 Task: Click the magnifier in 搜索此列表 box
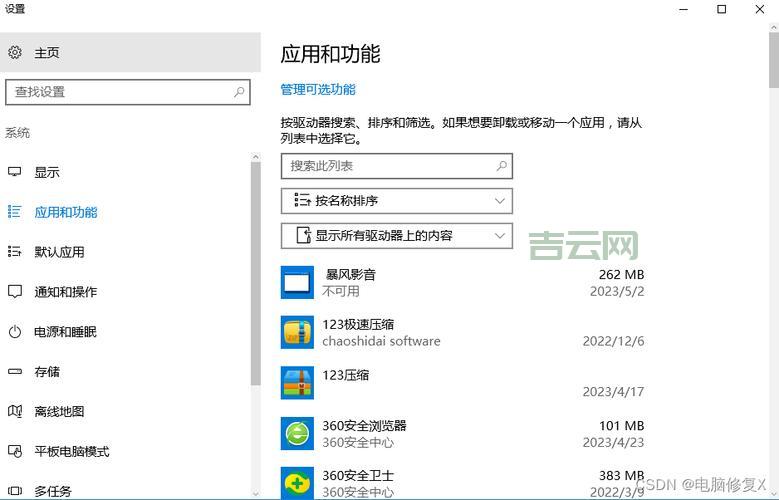[502, 166]
